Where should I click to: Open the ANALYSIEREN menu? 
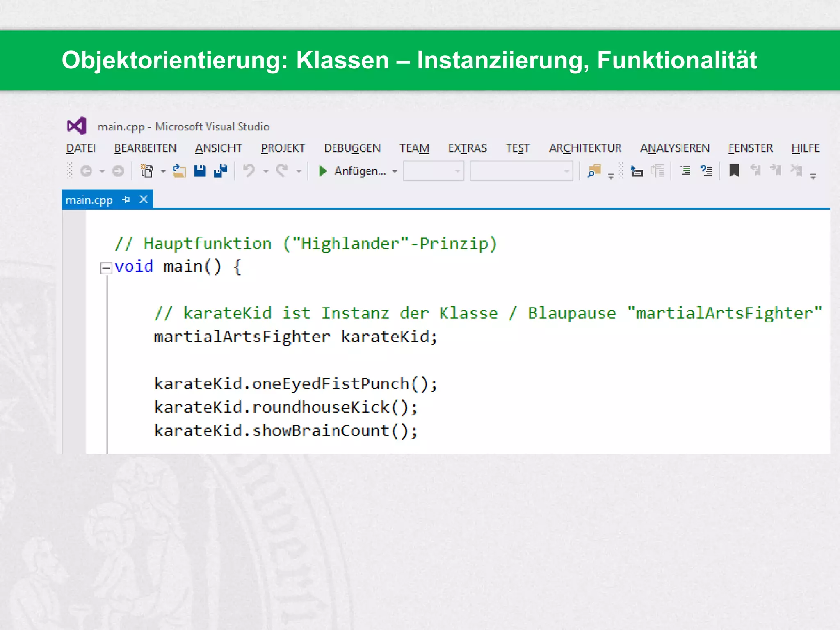coord(675,148)
